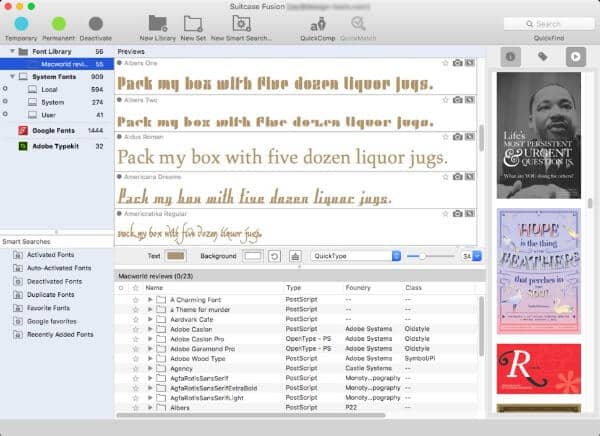Toggle favorite star for A Charming Font
Viewport: 600px width, 436px height.
click(x=135, y=300)
